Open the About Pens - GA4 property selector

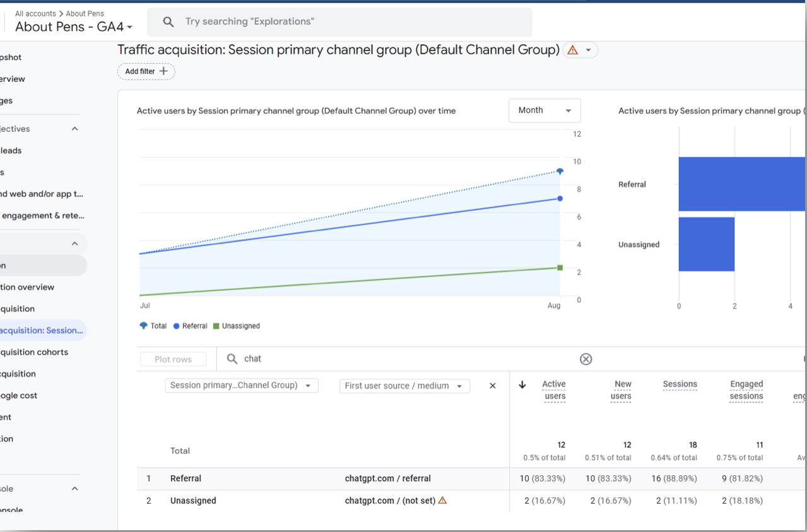tap(74, 27)
